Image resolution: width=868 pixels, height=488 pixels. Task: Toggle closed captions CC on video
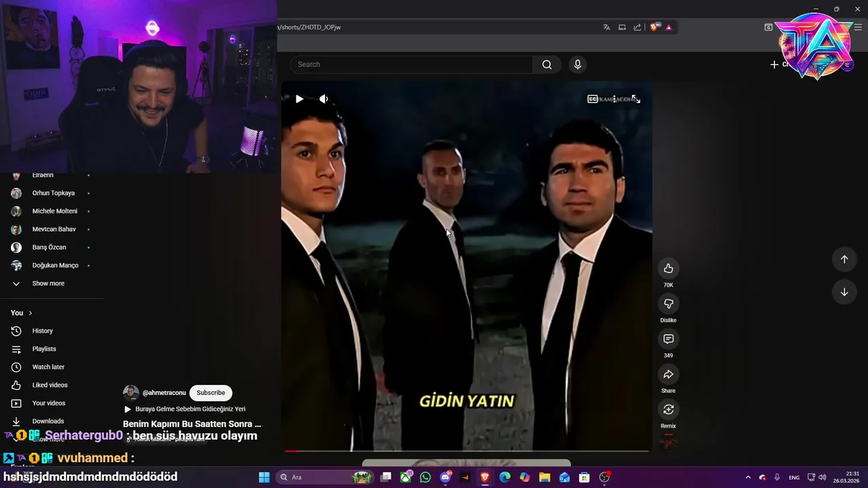pyautogui.click(x=592, y=99)
